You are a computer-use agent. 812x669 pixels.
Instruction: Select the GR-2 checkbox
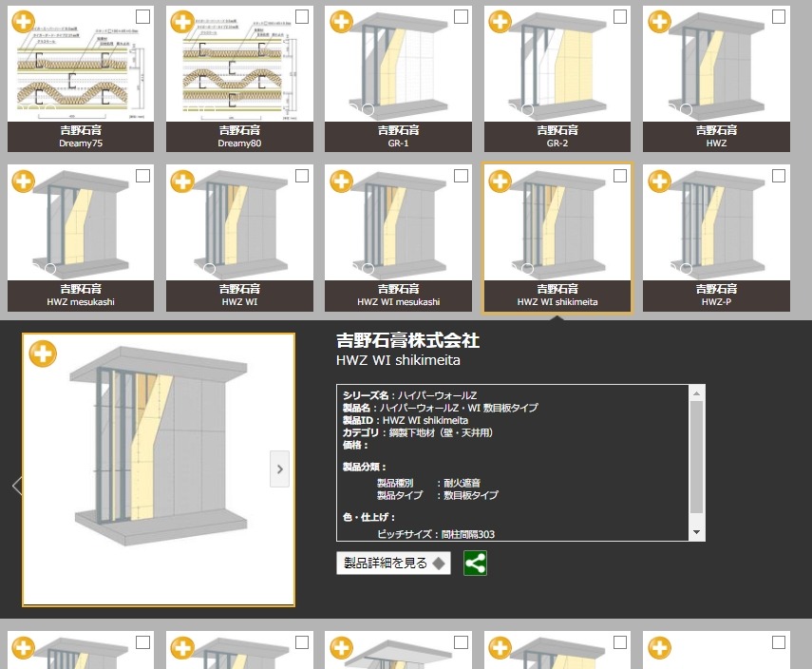(x=619, y=16)
